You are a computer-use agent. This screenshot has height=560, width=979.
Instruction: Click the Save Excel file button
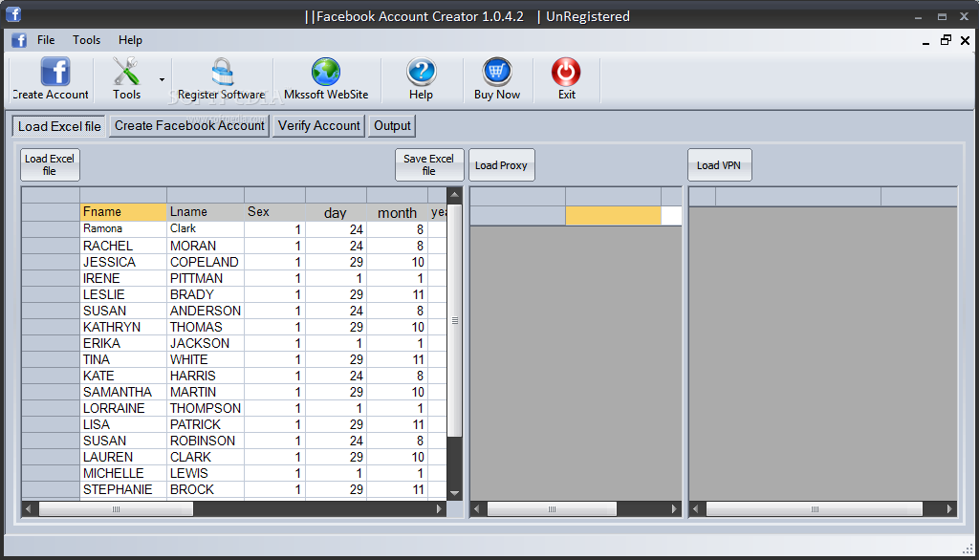429,164
